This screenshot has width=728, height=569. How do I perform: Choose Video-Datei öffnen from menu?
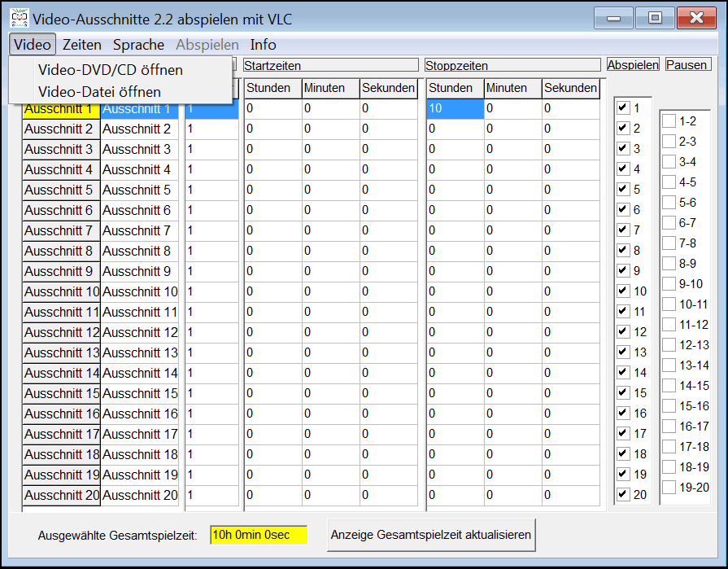tap(99, 92)
